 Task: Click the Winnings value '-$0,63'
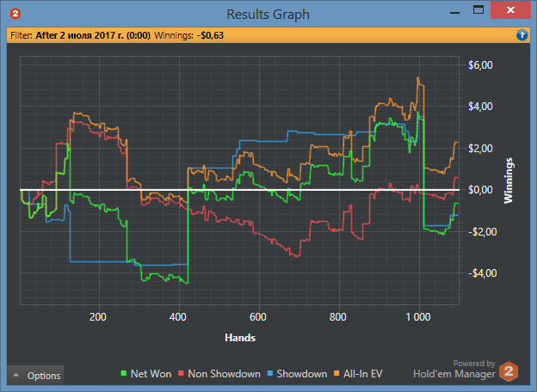pos(210,35)
